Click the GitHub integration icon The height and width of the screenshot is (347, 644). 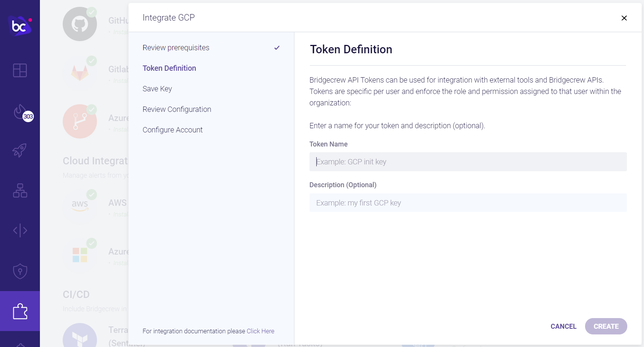80,24
